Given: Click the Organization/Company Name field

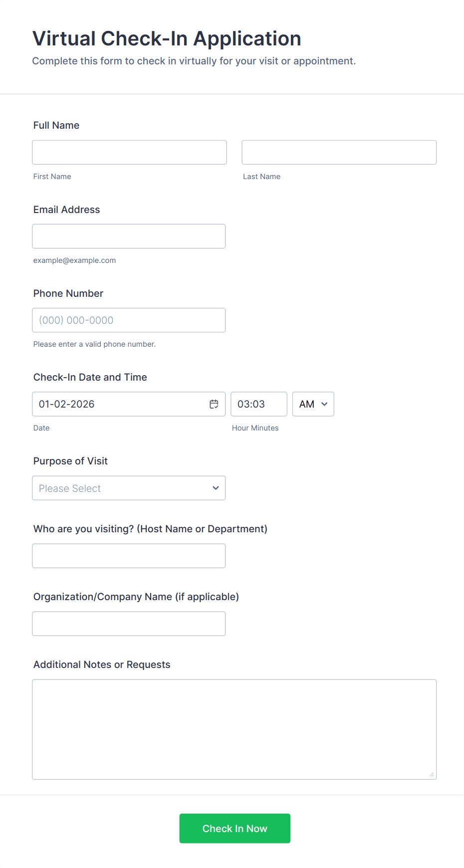Looking at the screenshot, I should click(x=129, y=624).
